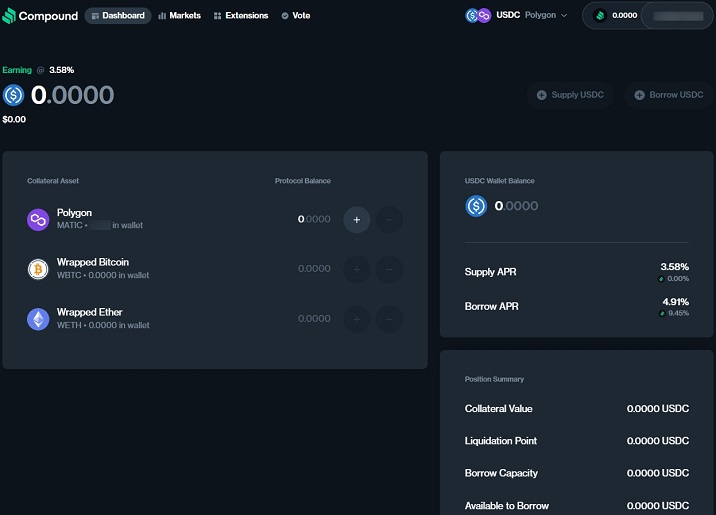Screen dimensions: 716x515
Task: Click the large USDC icon beside earning balance
Action: click(14, 95)
